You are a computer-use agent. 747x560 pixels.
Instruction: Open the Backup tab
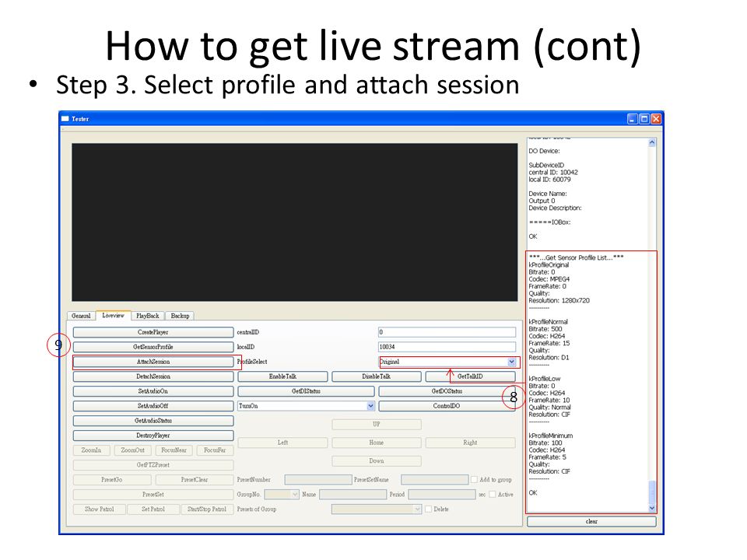click(180, 316)
